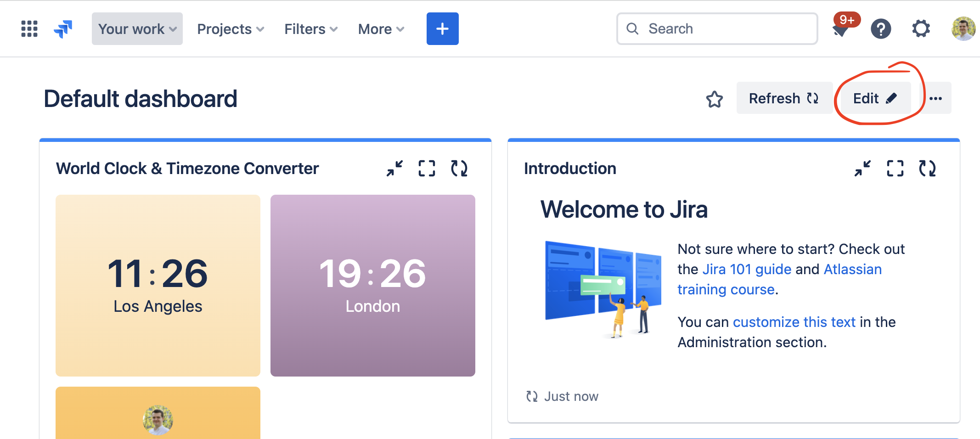Maximize the Introduction gadget
Viewport: 980px width, 439px height.
point(895,169)
